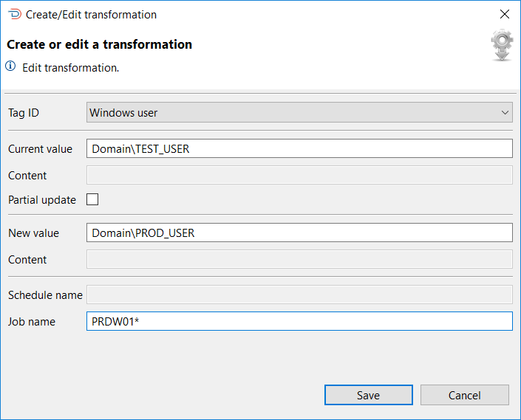Click the Current value label
The image size is (521, 420).
click(x=40, y=149)
